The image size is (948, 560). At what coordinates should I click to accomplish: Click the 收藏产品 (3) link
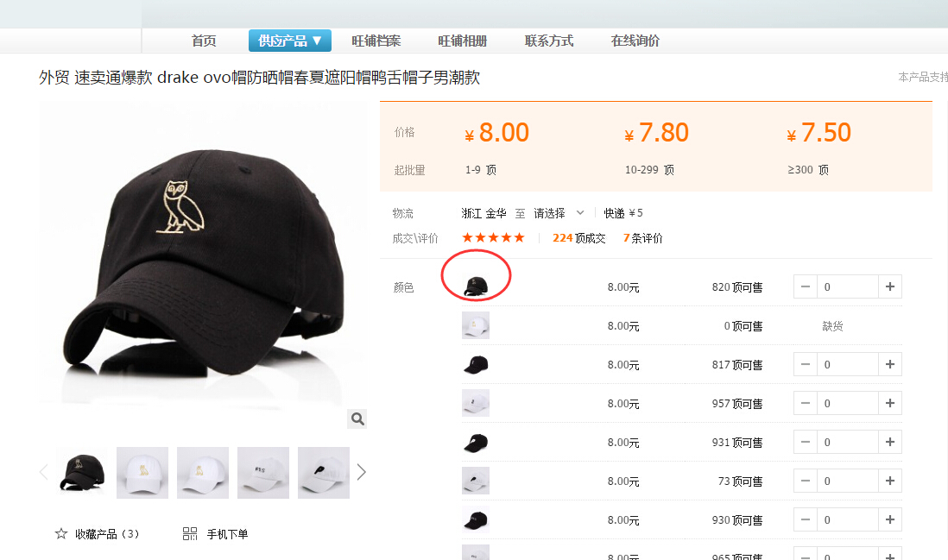tap(107, 534)
